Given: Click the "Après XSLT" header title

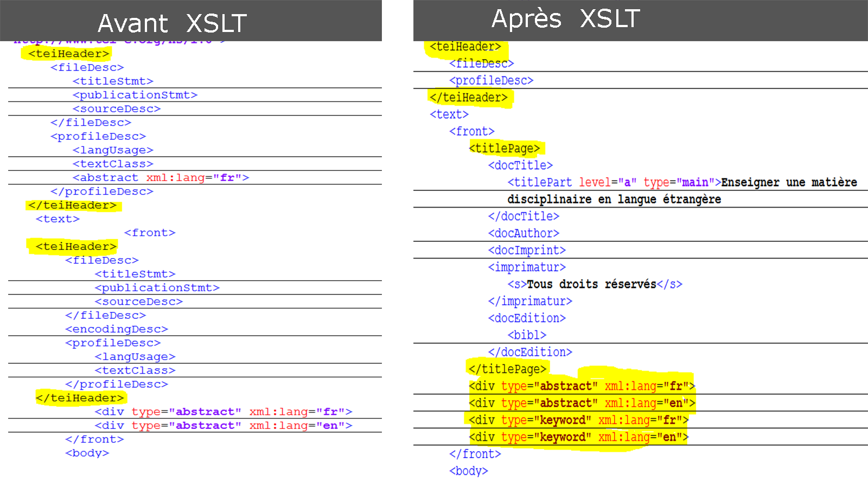Looking at the screenshot, I should coord(565,18).
